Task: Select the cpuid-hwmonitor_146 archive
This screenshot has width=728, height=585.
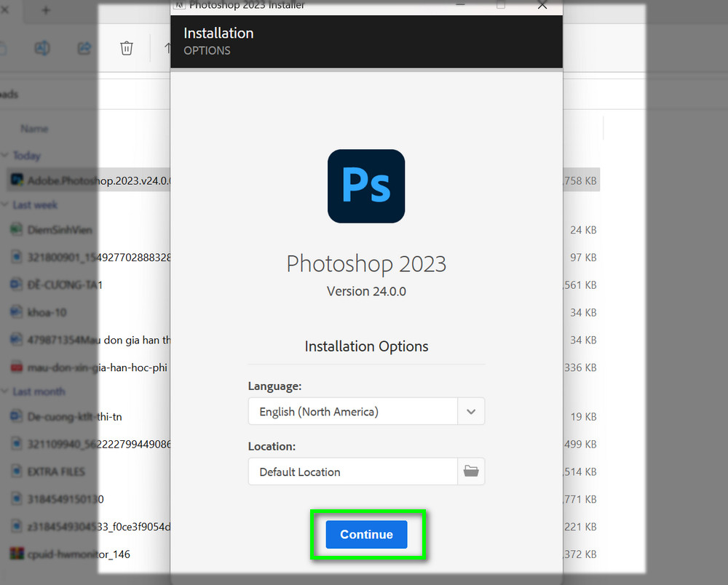Action: [79, 554]
